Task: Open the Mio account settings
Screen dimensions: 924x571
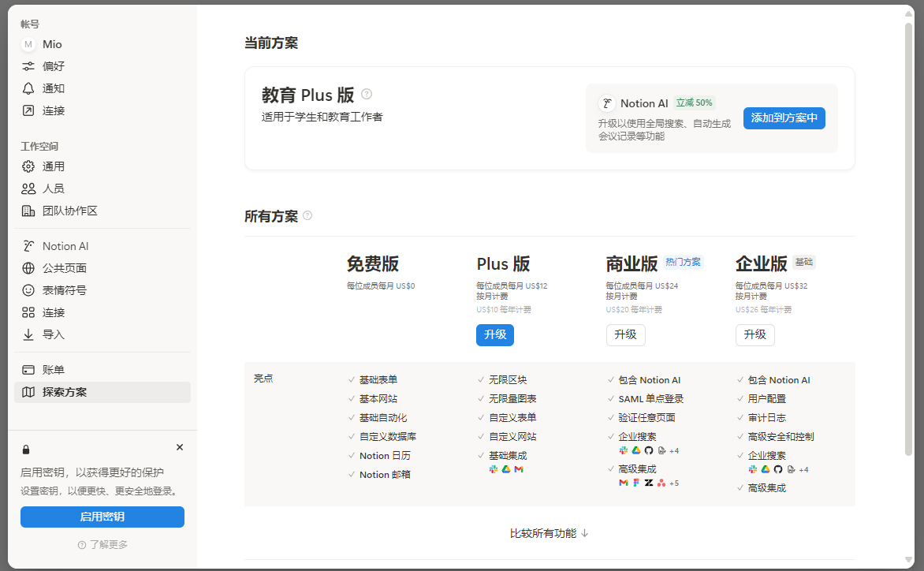Action: pos(102,44)
